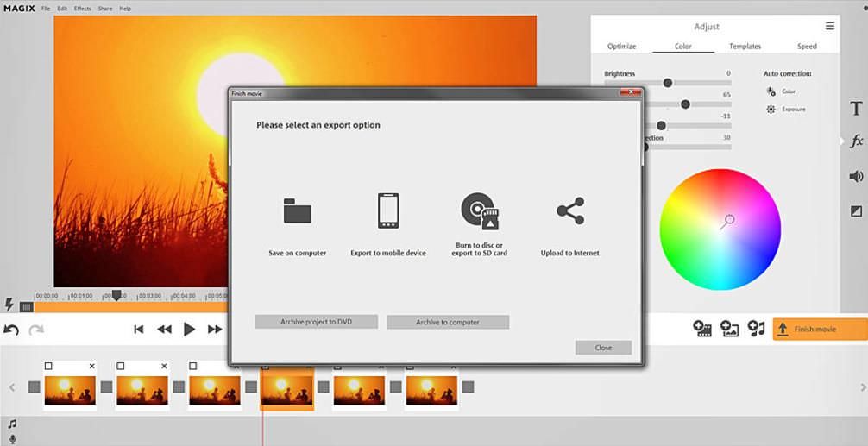Image resolution: width=868 pixels, height=446 pixels.
Task: Click the filmstrip view icon beside timeline bar
Action: tap(26, 306)
